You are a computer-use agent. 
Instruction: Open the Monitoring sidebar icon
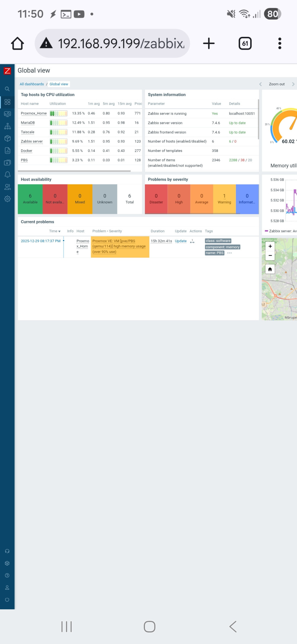[x=7, y=114]
